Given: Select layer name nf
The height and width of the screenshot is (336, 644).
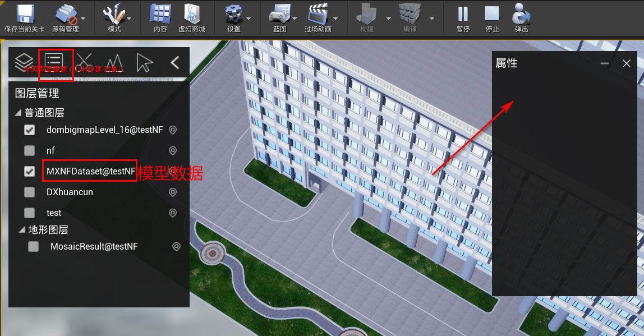Looking at the screenshot, I should tap(50, 151).
